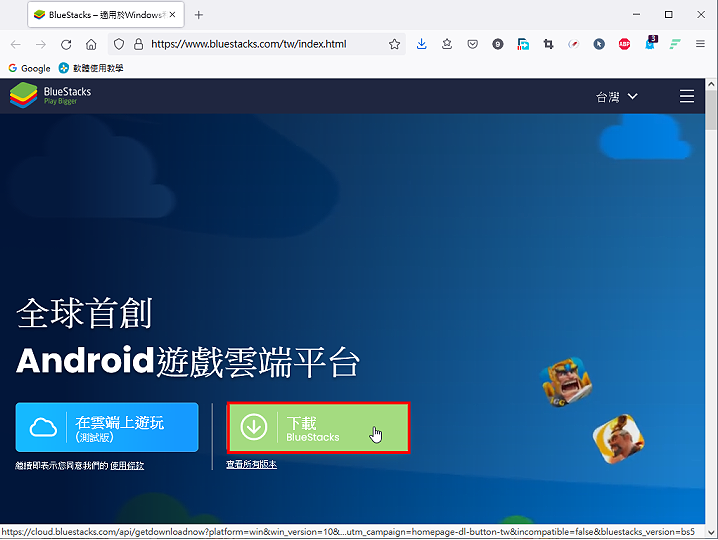Select the BlueStacks browser tab
This screenshot has height=540, width=718.
tap(106, 15)
